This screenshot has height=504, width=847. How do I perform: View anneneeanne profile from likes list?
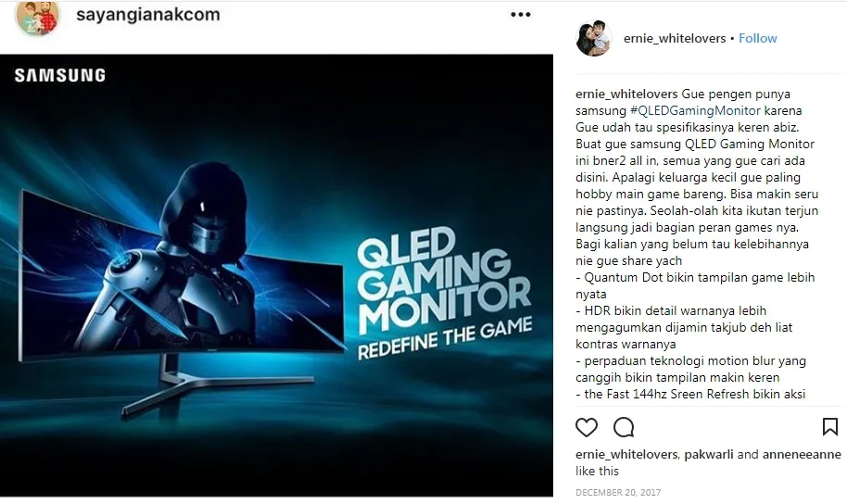point(802,455)
